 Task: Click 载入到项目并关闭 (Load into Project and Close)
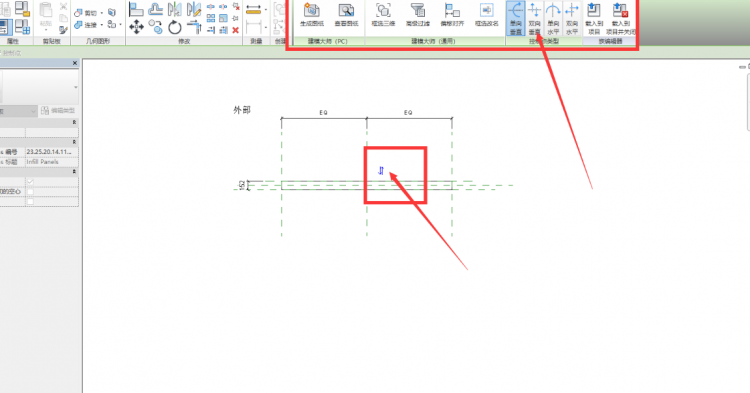click(620, 18)
